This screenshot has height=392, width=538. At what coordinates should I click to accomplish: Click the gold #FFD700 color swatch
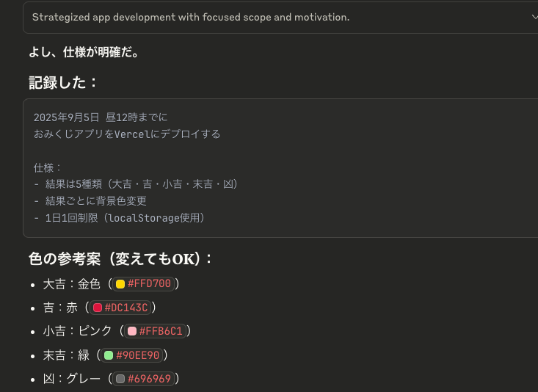coord(120,284)
